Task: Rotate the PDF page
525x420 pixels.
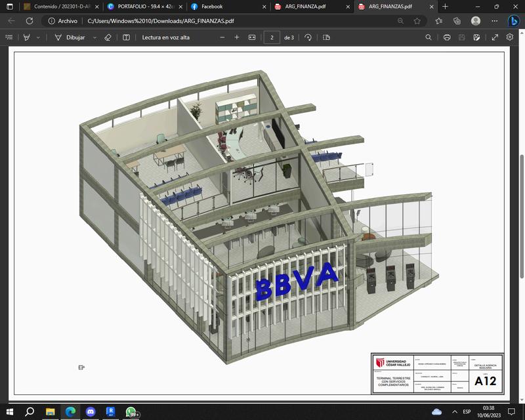Action: (x=308, y=37)
